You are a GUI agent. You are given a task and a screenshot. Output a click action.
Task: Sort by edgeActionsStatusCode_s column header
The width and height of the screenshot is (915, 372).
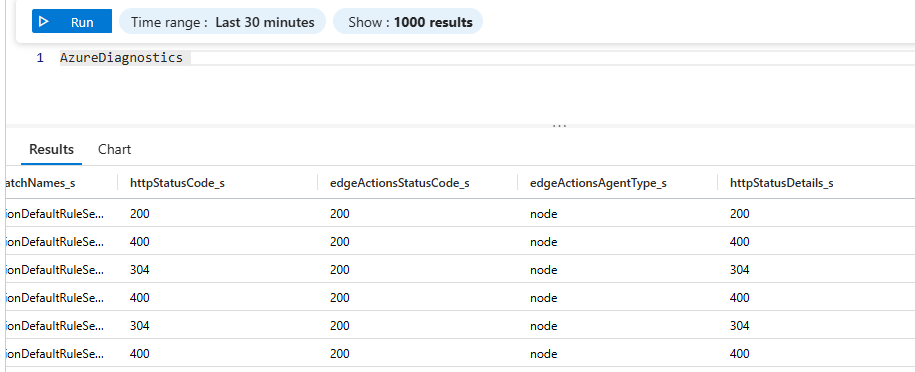[400, 183]
